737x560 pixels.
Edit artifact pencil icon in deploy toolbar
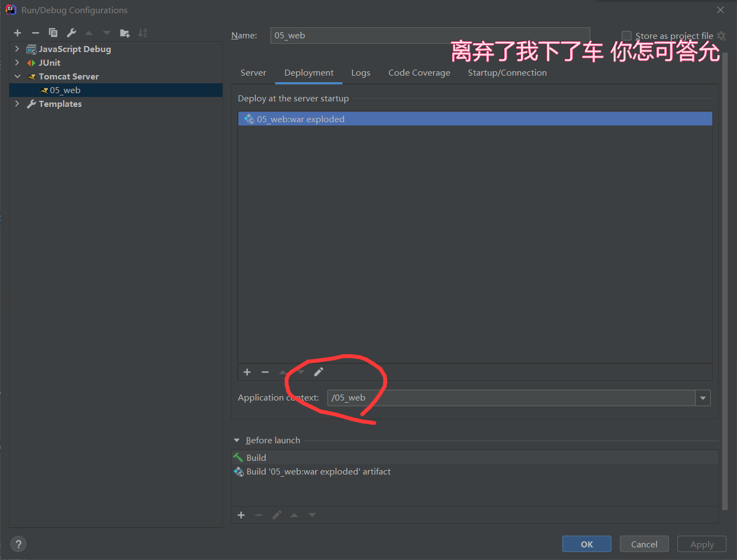click(x=318, y=372)
